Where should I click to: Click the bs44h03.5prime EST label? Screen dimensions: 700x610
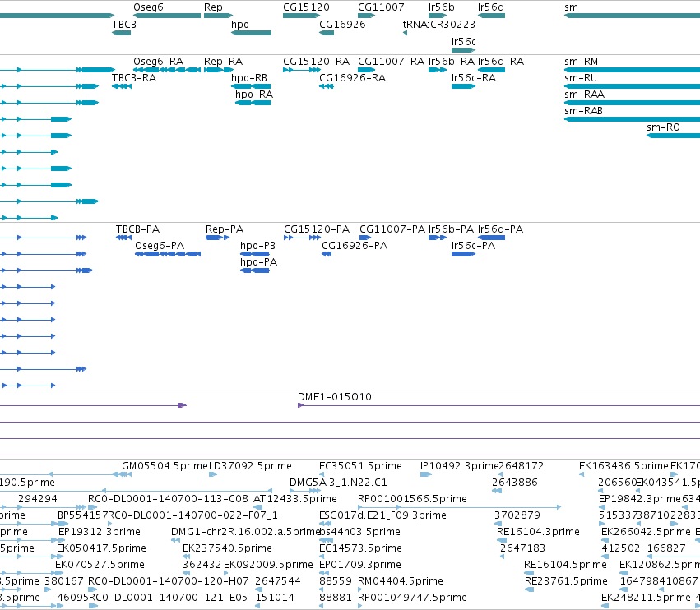click(x=359, y=531)
